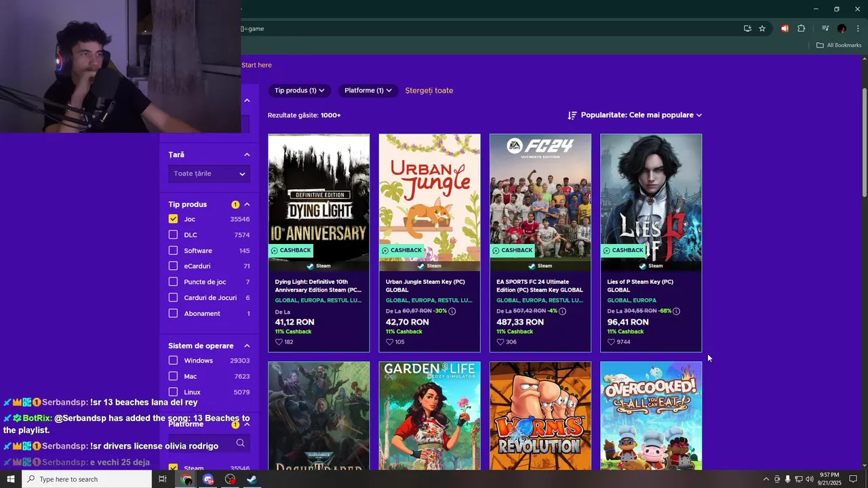Switch to Chrome in the taskbar
The width and height of the screenshot is (868, 488).
click(186, 479)
